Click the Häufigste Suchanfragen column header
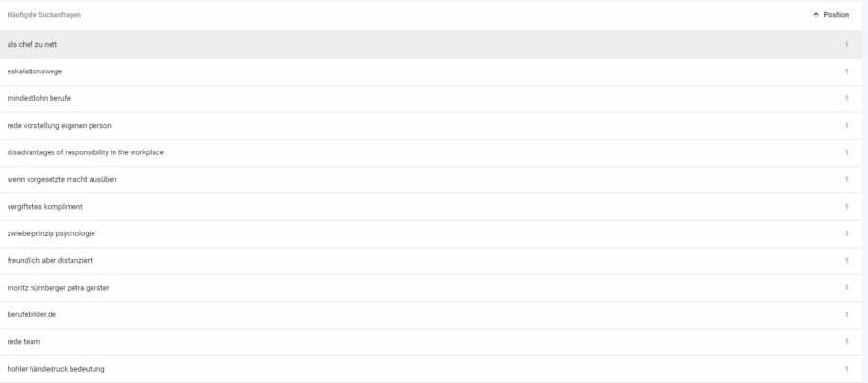The width and height of the screenshot is (868, 383). [39, 15]
